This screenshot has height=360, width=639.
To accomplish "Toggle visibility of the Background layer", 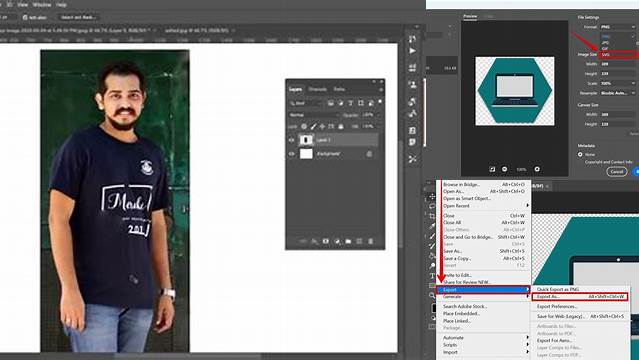I will click(291, 154).
